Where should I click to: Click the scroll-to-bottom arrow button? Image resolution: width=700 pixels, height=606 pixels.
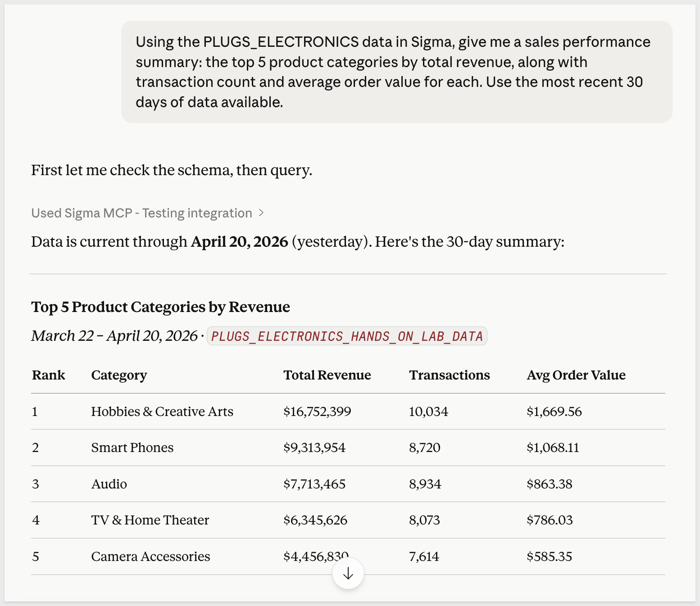[x=348, y=573]
